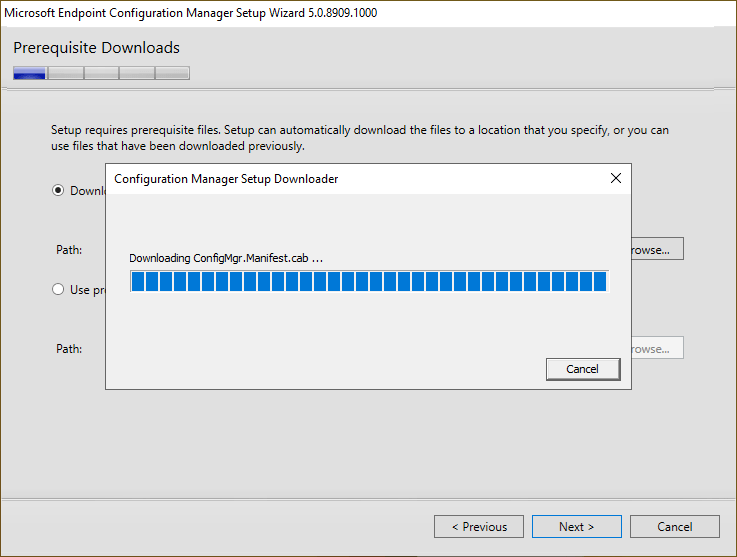This screenshot has width=737, height=557.
Task: Close the Configuration Manager Setup Downloader dialog
Action: pos(616,179)
